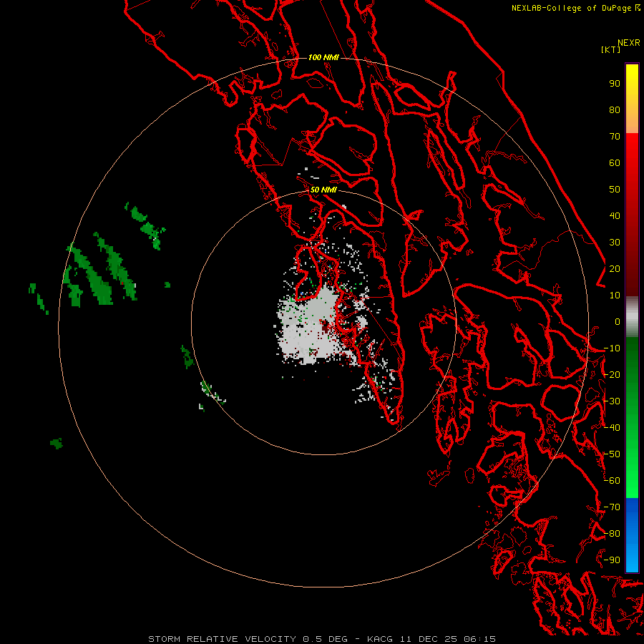Viewport: 644px width, 644px height.
Task: Click the "[KT]" units label above the scale
Action: pyautogui.click(x=611, y=49)
